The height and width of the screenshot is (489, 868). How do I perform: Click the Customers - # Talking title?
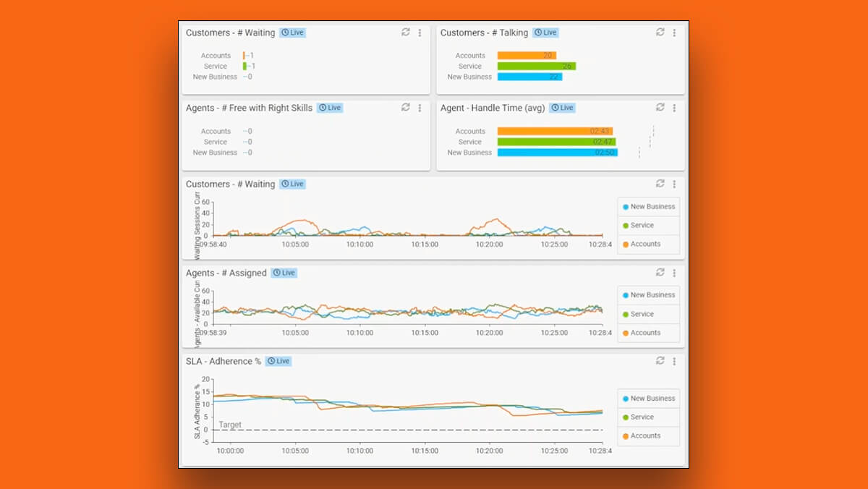pyautogui.click(x=484, y=33)
